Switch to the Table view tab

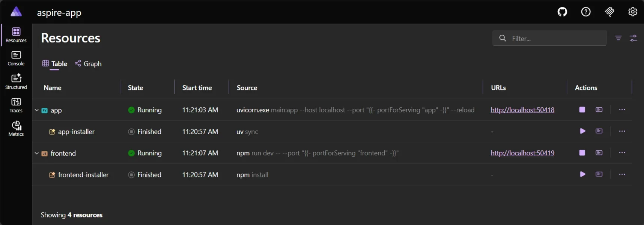pyautogui.click(x=55, y=64)
